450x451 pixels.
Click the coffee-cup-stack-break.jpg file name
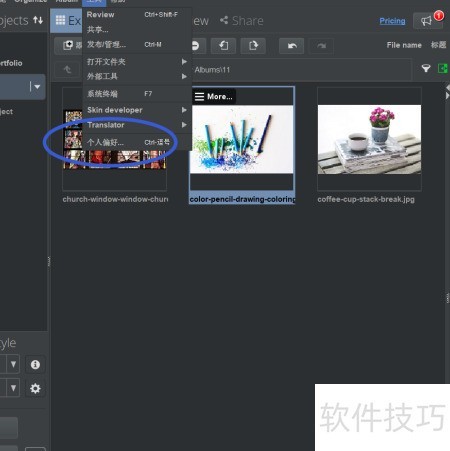point(366,199)
